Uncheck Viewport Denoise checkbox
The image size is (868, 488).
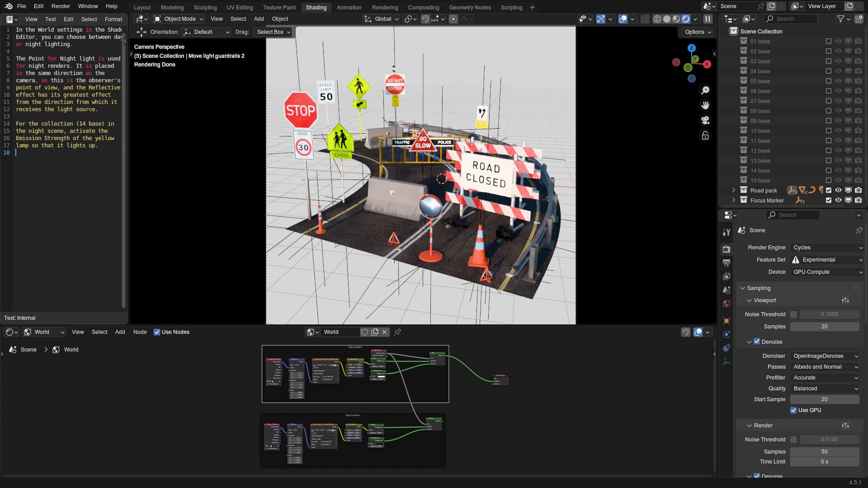tap(757, 342)
